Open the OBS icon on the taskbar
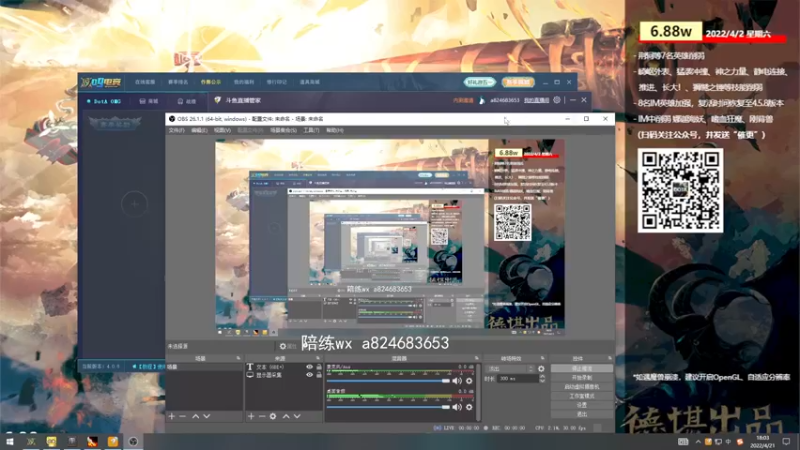Image resolution: width=800 pixels, height=450 pixels. click(x=133, y=441)
